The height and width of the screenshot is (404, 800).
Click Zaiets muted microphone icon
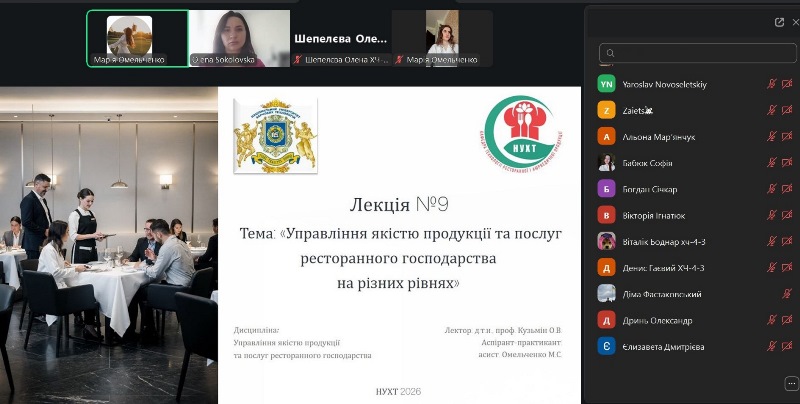771,110
